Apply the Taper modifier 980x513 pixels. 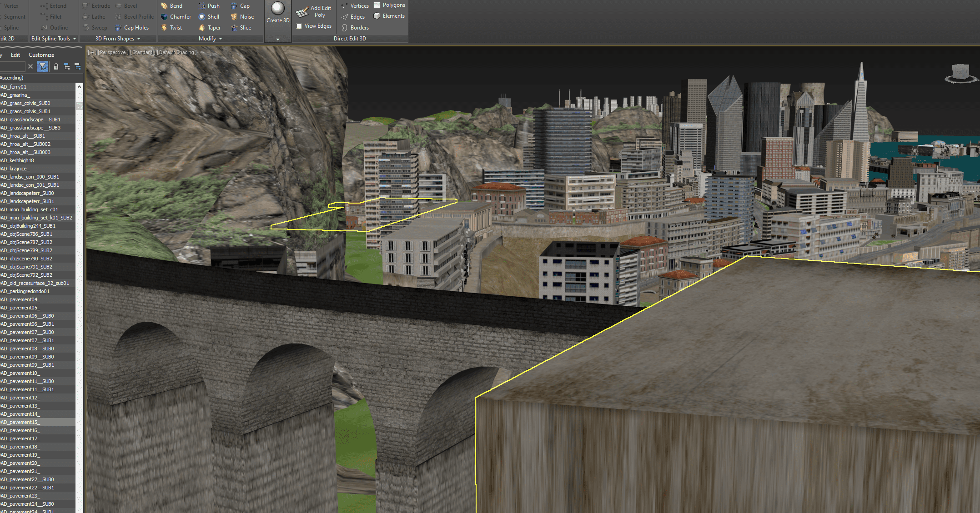click(210, 28)
